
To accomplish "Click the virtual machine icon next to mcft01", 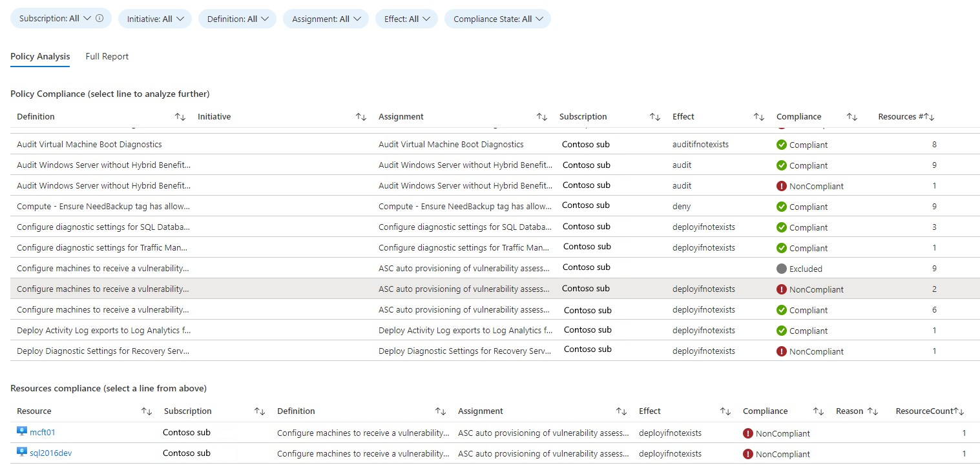I will (x=21, y=431).
